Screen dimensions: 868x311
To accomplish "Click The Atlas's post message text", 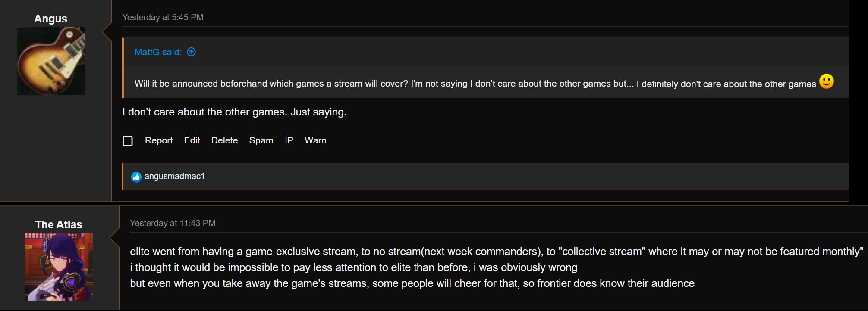I will [x=497, y=267].
